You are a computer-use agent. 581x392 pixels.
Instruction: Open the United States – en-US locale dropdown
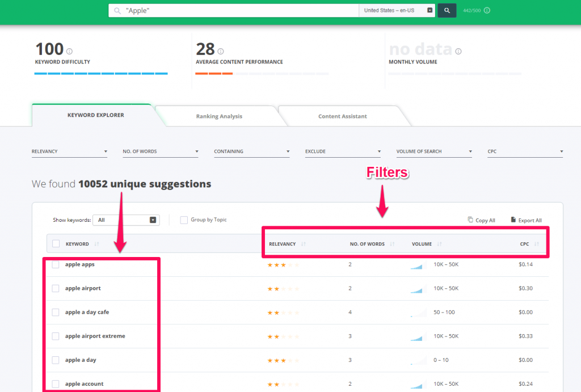point(397,10)
